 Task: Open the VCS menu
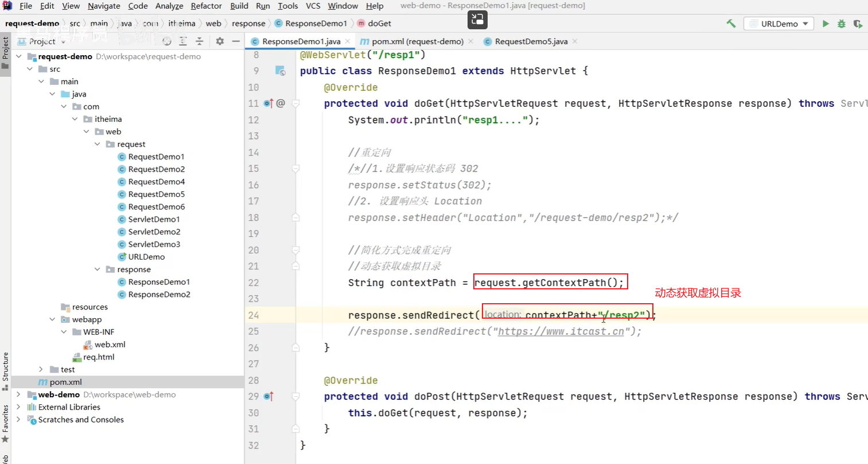pyautogui.click(x=313, y=6)
